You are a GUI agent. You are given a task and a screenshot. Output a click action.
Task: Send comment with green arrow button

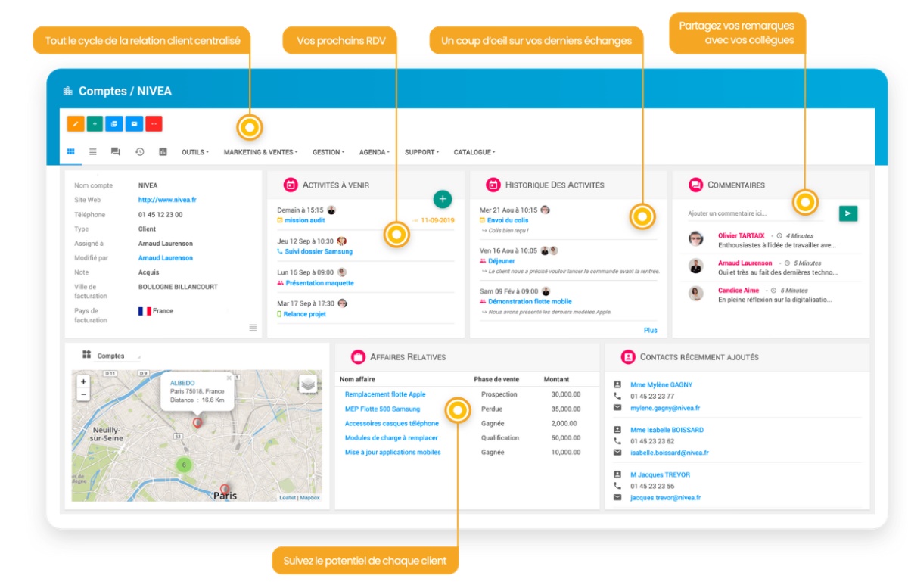pyautogui.click(x=847, y=213)
